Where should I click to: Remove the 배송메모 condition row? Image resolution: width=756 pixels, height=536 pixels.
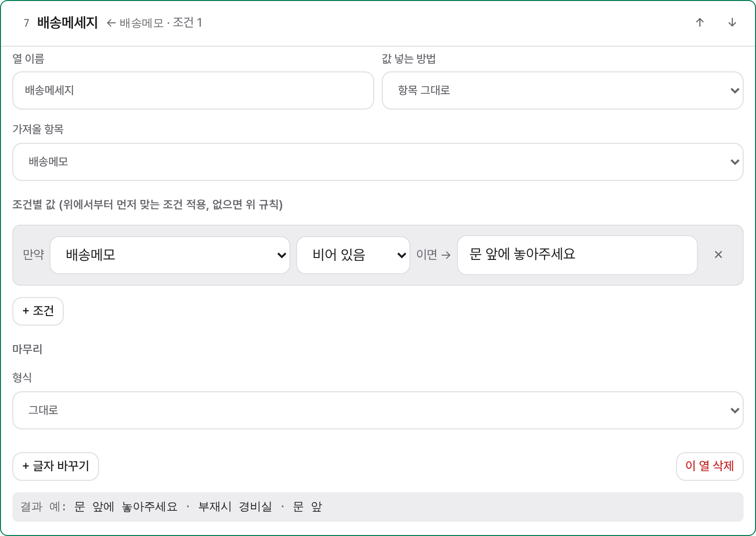(x=718, y=255)
